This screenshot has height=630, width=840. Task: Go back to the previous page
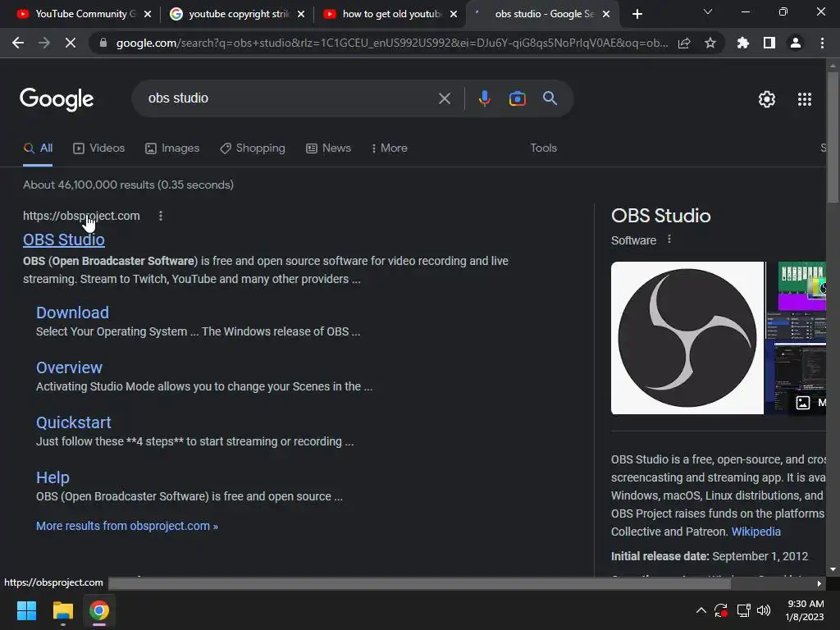pos(18,43)
